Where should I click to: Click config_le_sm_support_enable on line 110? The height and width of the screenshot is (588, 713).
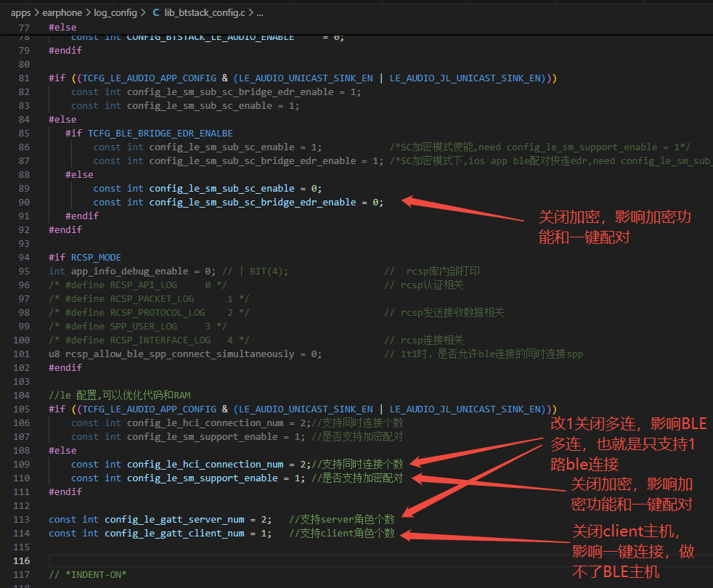(x=203, y=478)
